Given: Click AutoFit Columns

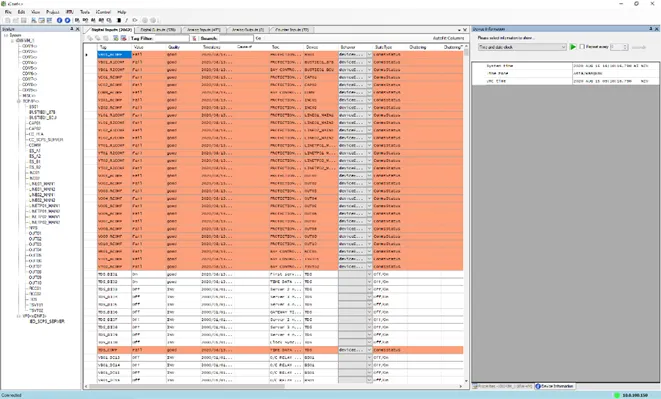Looking at the screenshot, I should coord(449,38).
